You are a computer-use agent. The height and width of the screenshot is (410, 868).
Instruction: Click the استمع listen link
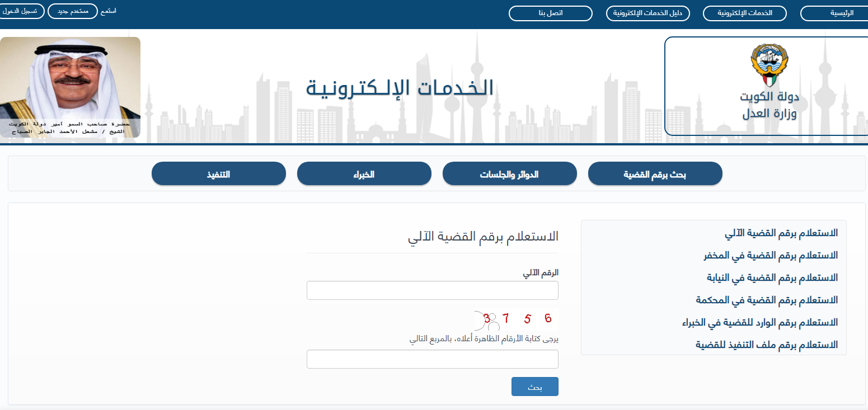click(107, 11)
